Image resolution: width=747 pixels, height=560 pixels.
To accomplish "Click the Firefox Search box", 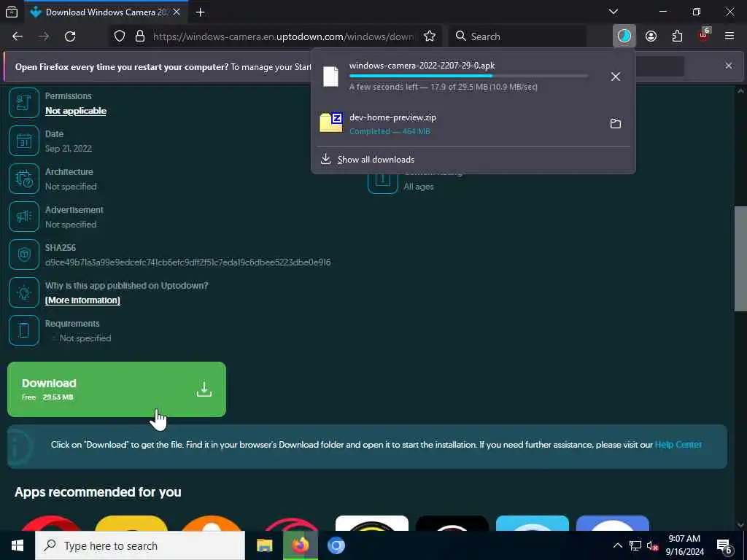I will click(x=517, y=36).
